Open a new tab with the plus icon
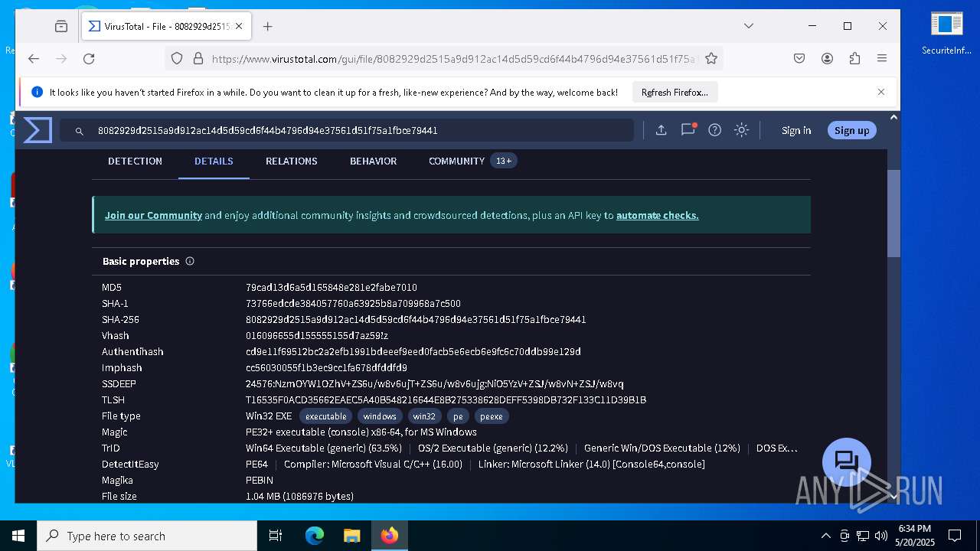Viewport: 980px width, 551px height. [267, 26]
